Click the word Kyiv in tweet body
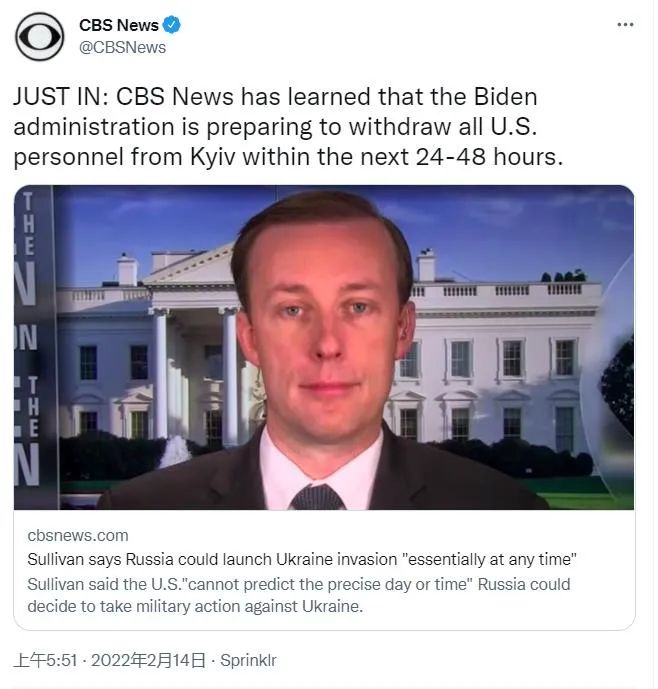The width and height of the screenshot is (658, 689). click(213, 157)
